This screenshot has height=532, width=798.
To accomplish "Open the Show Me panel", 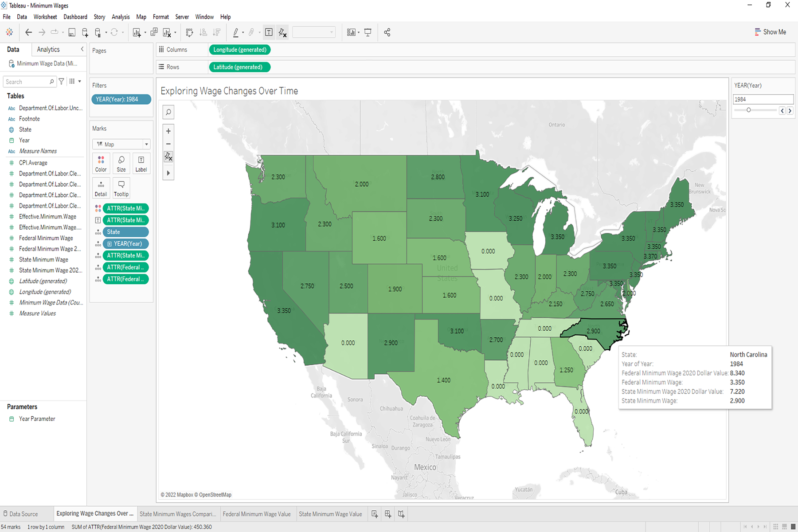I will (771, 32).
